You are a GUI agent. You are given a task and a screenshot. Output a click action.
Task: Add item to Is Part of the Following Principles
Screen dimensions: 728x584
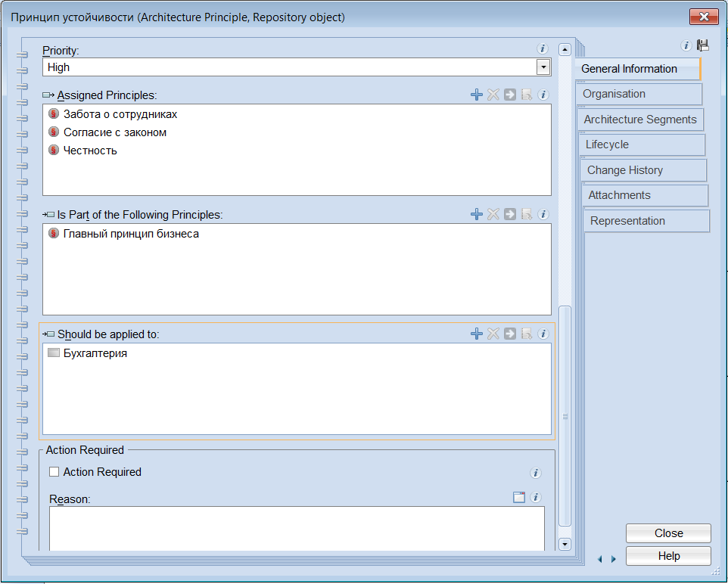coord(476,214)
